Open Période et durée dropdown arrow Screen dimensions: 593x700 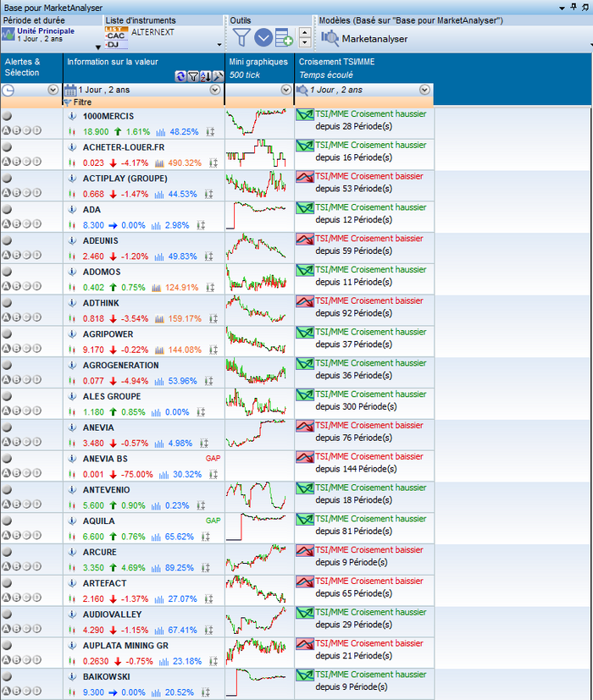pos(98,47)
